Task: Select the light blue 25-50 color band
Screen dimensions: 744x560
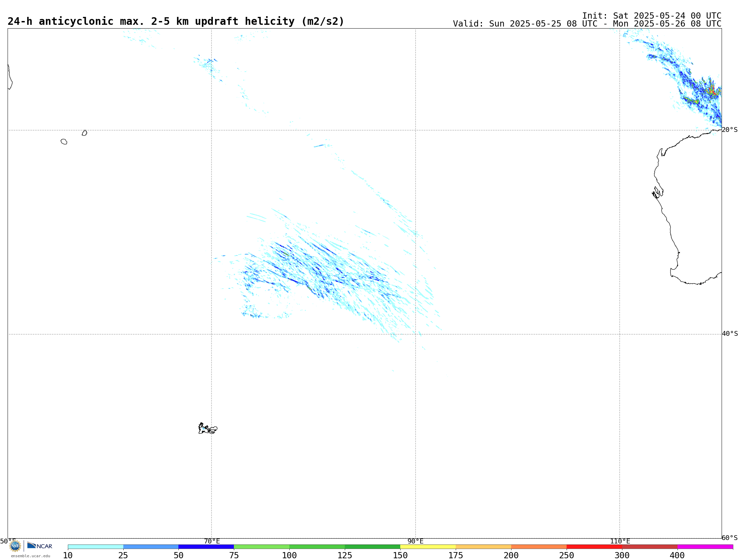Action: (x=151, y=547)
